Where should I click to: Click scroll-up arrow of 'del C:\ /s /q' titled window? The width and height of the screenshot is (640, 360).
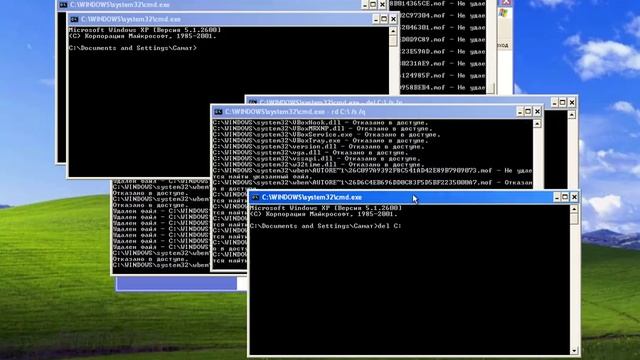571,115
